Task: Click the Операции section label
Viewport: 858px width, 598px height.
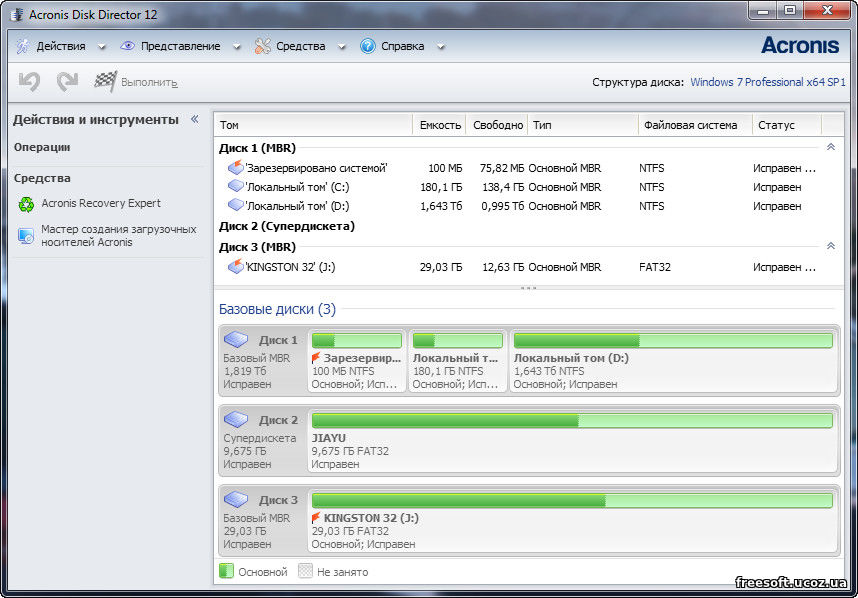Action: tap(42, 147)
